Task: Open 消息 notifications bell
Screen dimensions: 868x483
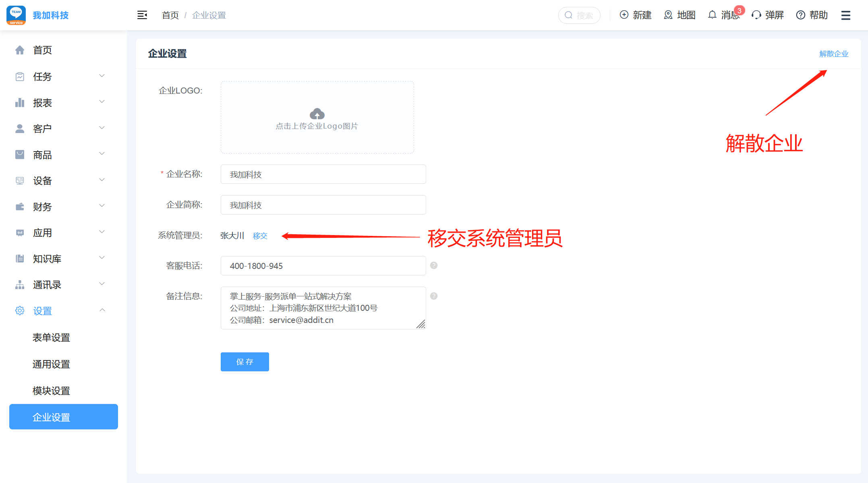Action: 712,15
